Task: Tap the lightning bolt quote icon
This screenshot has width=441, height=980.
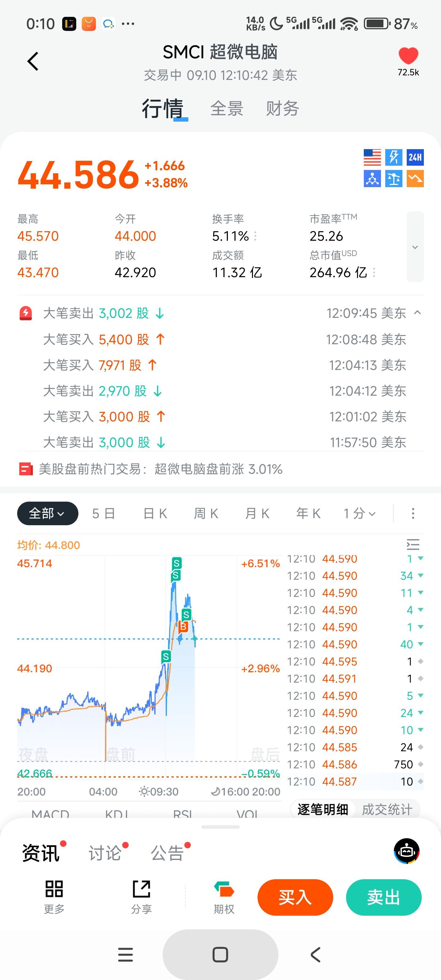Action: pos(394,157)
